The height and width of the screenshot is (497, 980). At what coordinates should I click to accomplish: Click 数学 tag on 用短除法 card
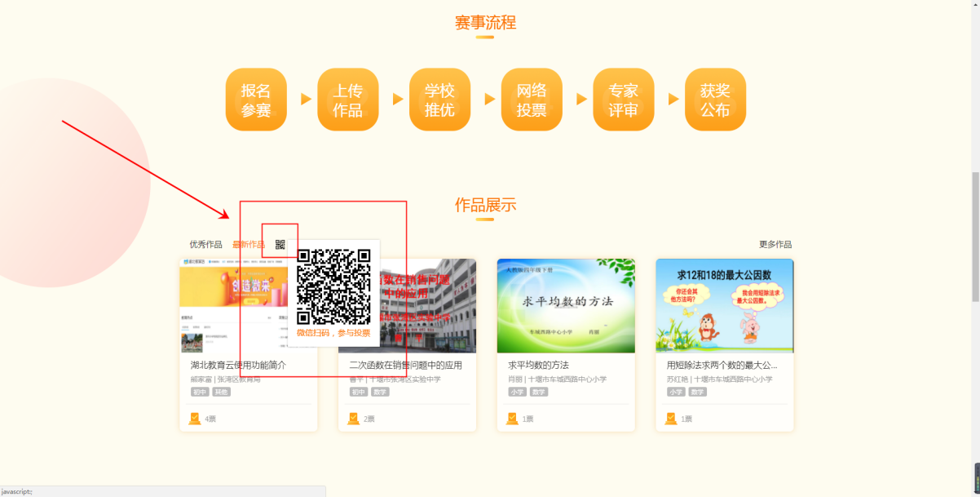click(697, 392)
